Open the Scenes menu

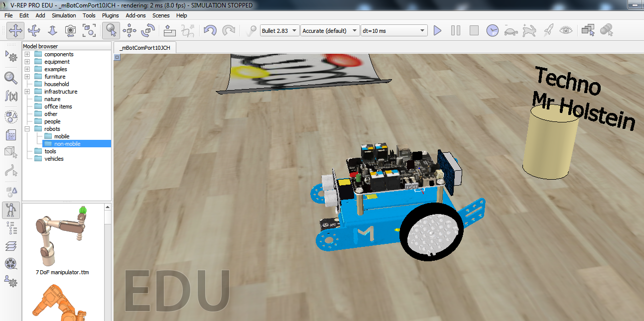click(x=161, y=15)
